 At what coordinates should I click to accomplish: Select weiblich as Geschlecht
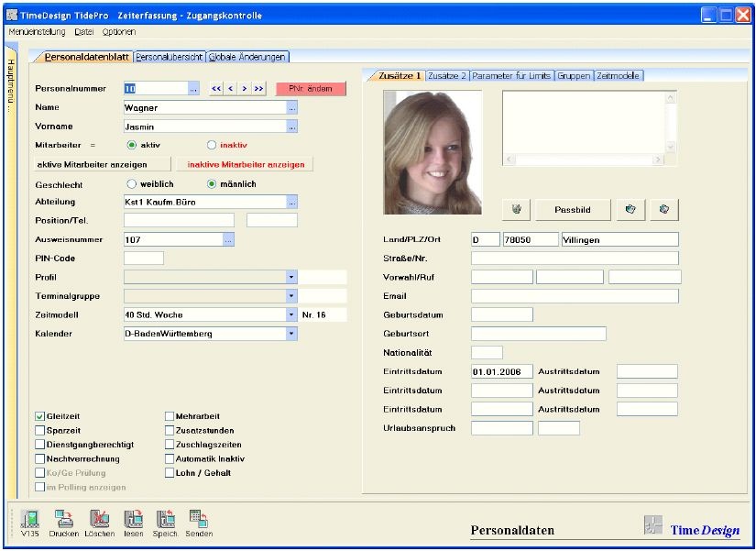click(x=132, y=184)
